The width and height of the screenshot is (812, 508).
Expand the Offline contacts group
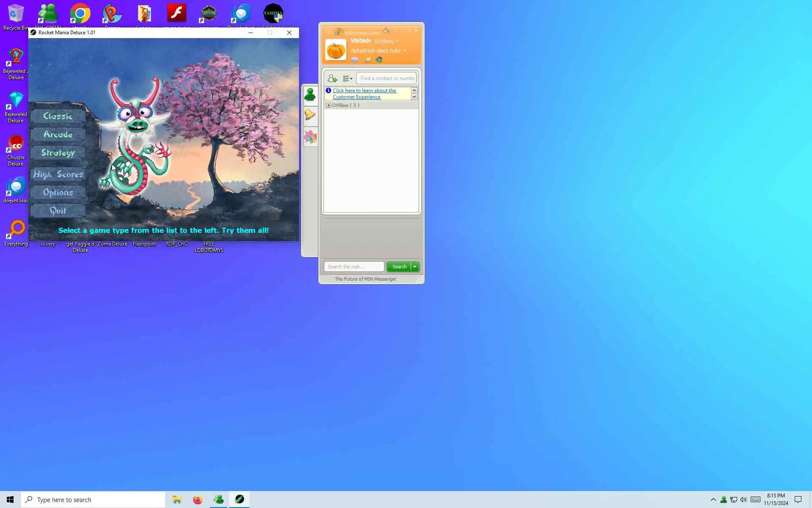tap(329, 105)
